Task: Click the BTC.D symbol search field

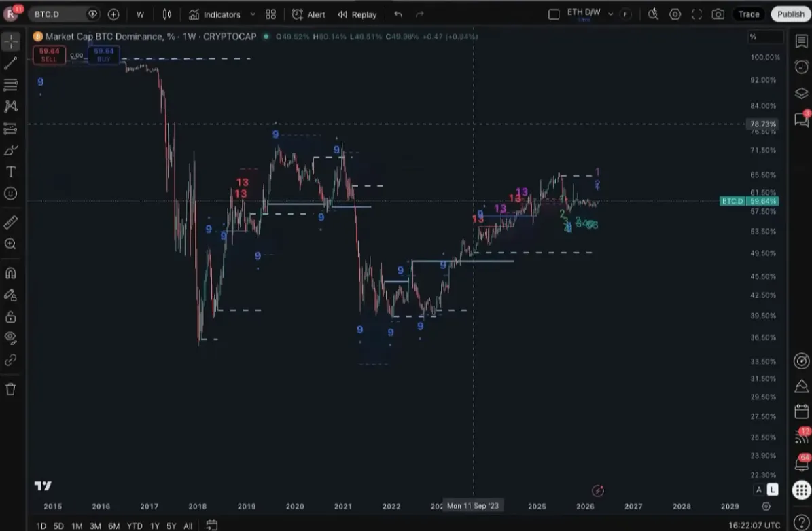Action: click(x=58, y=14)
